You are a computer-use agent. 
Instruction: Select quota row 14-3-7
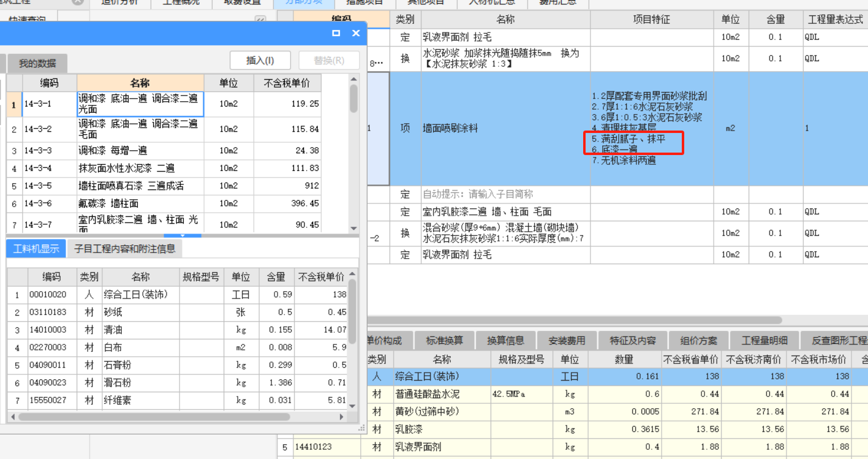click(164, 223)
